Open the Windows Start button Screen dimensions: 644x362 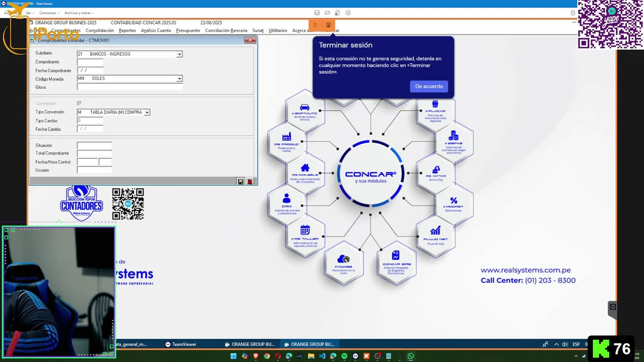pyautogui.click(x=233, y=356)
